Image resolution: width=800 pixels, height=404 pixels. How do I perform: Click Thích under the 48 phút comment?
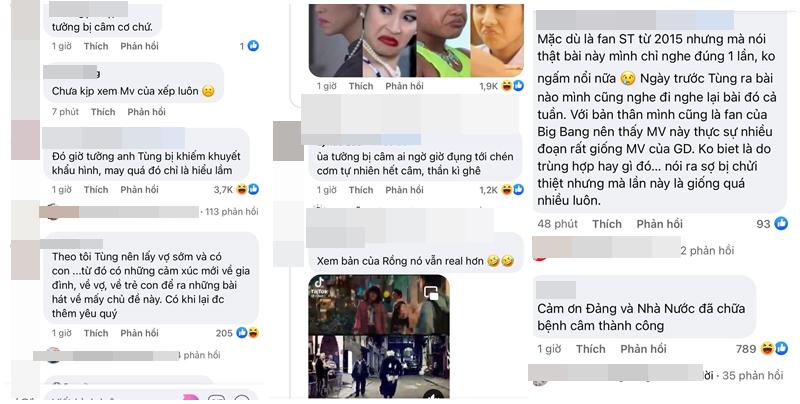pyautogui.click(x=607, y=223)
